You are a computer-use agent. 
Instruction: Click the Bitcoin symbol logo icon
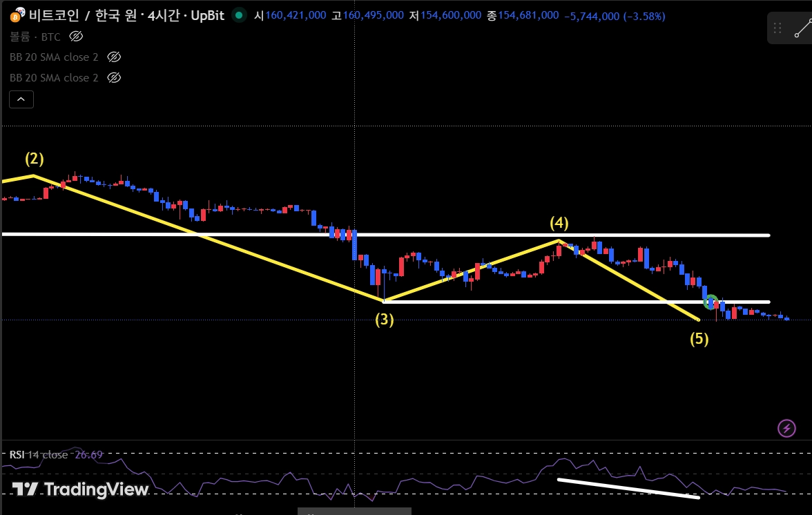tap(17, 15)
